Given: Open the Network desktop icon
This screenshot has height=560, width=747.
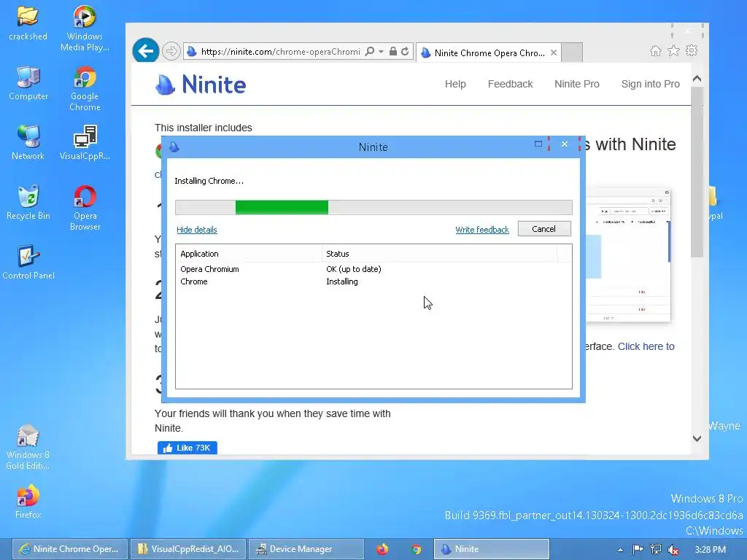Looking at the screenshot, I should (x=28, y=143).
